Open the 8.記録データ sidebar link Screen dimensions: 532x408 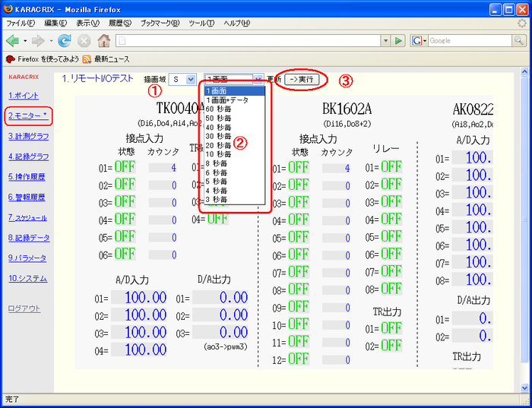29,238
